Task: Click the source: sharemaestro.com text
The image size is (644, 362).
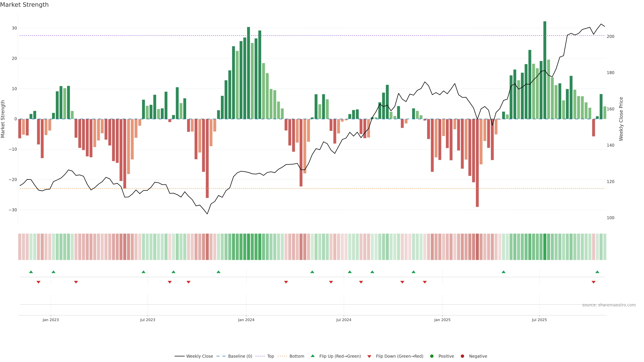Action: coord(609,305)
